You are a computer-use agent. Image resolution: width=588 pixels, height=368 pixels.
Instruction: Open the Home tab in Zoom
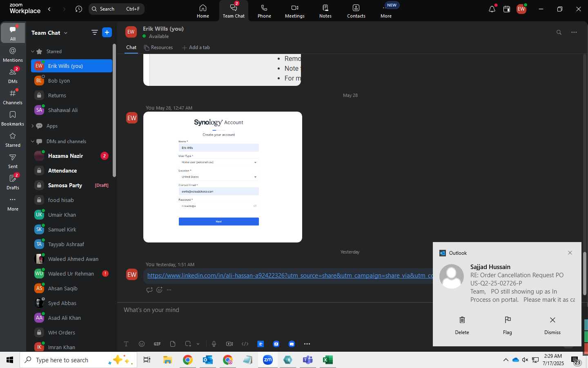[x=203, y=11]
